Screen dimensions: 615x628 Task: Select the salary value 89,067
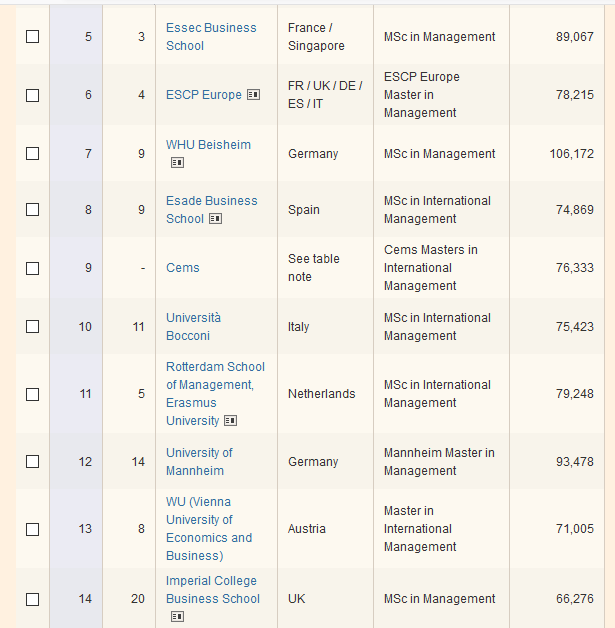point(575,36)
